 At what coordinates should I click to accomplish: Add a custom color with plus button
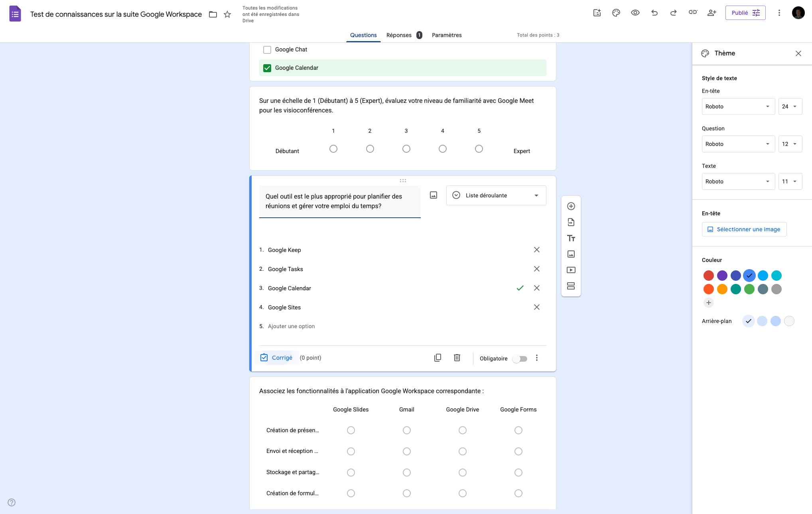[709, 303]
